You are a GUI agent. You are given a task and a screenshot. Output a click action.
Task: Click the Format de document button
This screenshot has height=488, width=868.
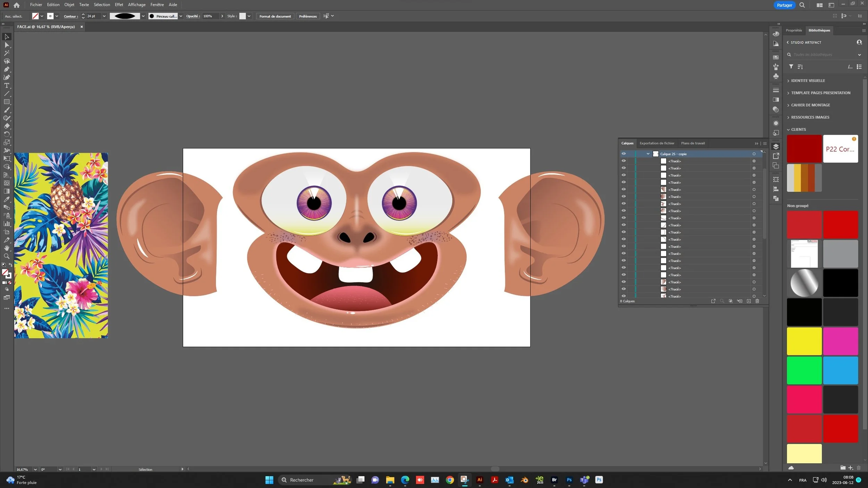click(x=275, y=16)
